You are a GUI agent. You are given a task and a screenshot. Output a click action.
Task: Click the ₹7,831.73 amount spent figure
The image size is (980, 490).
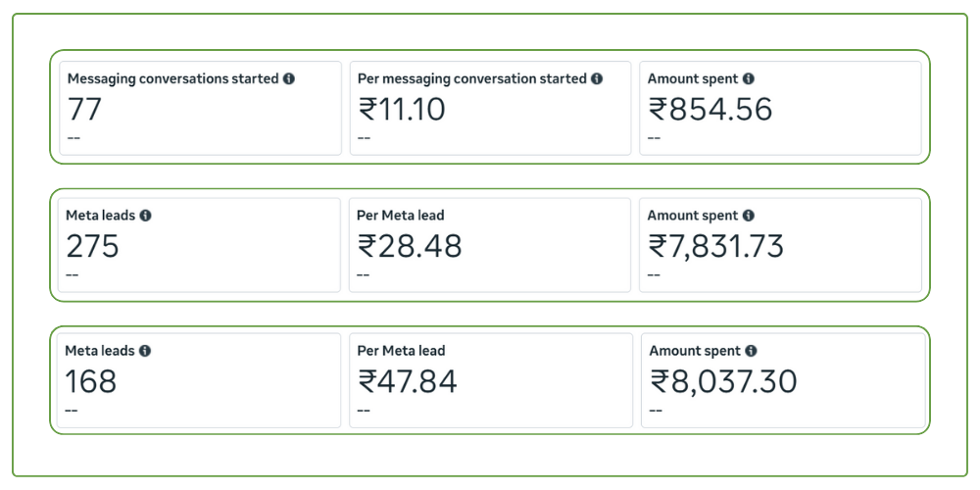(x=716, y=246)
